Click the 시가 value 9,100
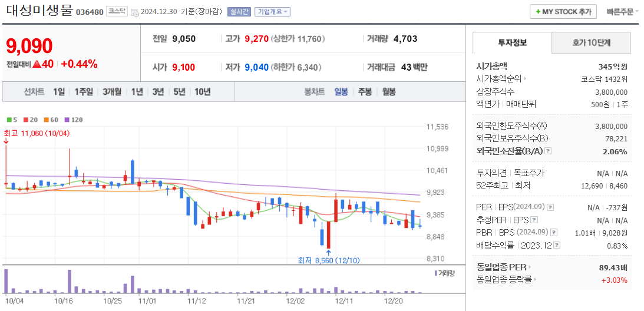The image size is (644, 311). pos(184,67)
